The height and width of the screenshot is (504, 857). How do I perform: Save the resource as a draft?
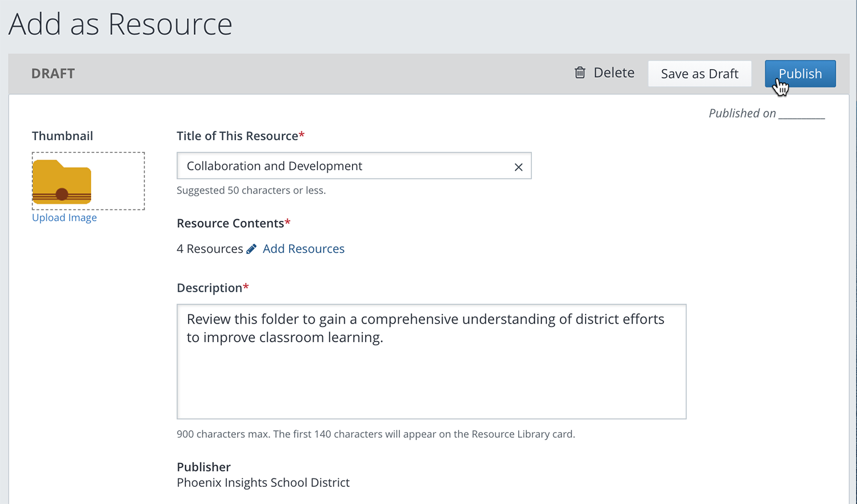pos(699,74)
